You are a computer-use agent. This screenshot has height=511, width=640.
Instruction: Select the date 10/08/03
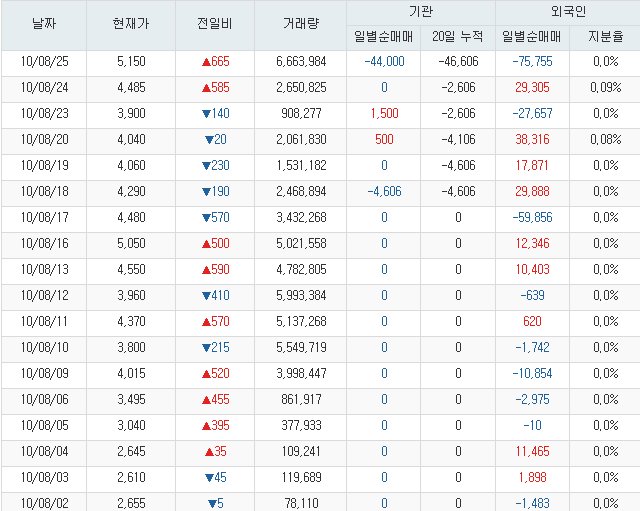44,478
